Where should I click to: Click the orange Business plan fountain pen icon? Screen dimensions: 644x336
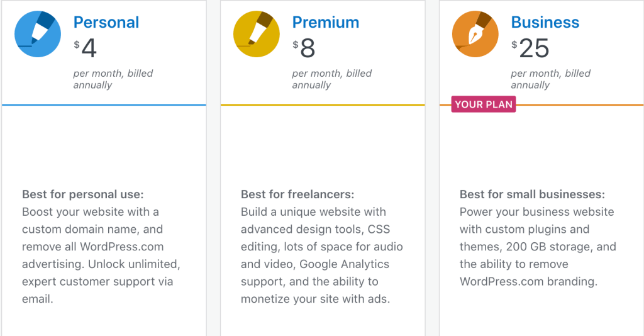(475, 34)
